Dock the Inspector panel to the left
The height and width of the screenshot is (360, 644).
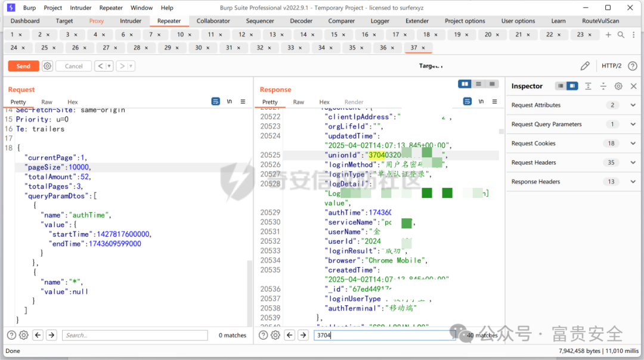(x=561, y=86)
